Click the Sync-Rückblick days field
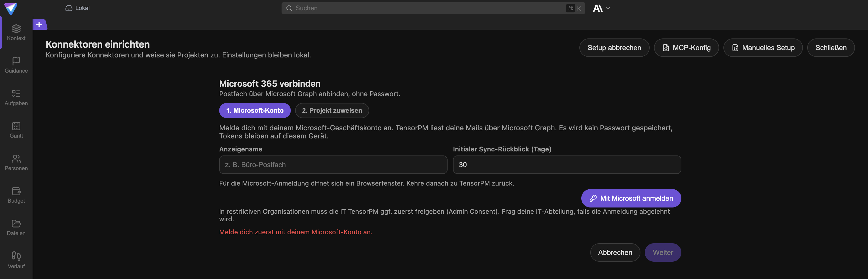868x279 pixels. [567, 165]
